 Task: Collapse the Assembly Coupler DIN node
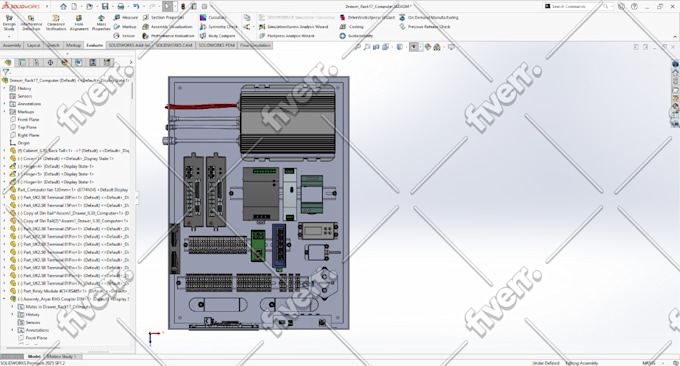[x=5, y=299]
